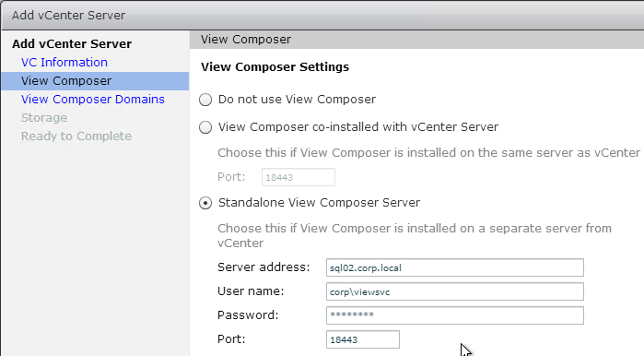This screenshot has width=644, height=356.
Task: Click 'installed on a separate server from vCenter' hint
Action: tap(415, 235)
